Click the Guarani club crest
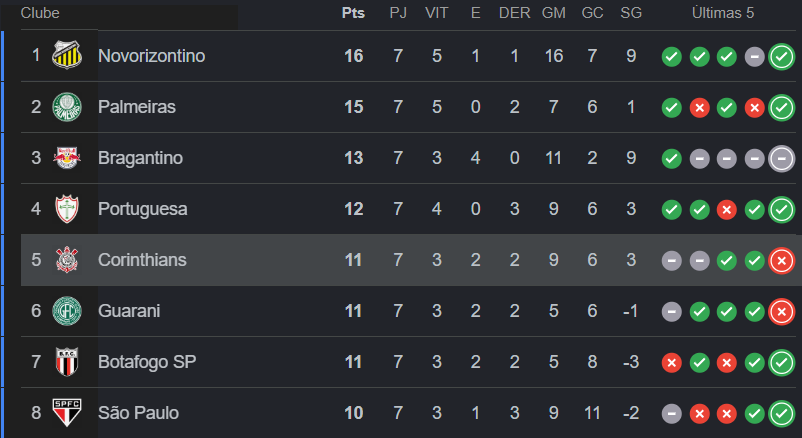The height and width of the screenshot is (438, 802). coord(67,311)
